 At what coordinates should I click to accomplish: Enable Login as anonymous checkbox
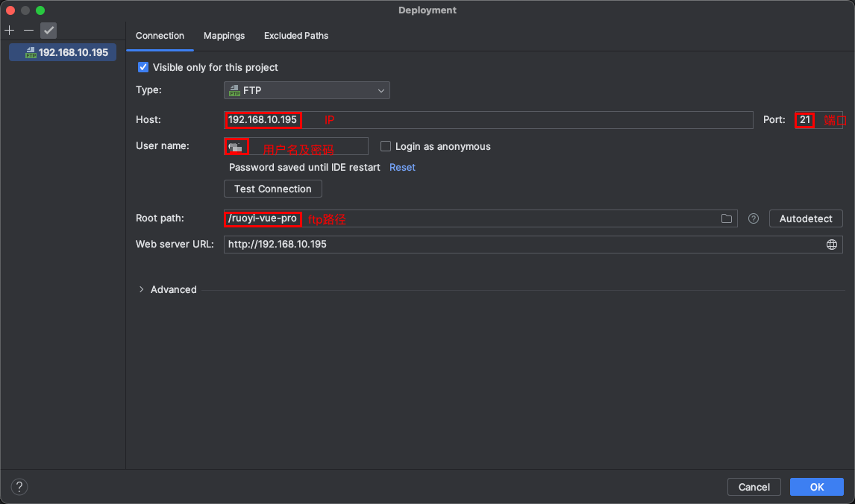tap(386, 146)
